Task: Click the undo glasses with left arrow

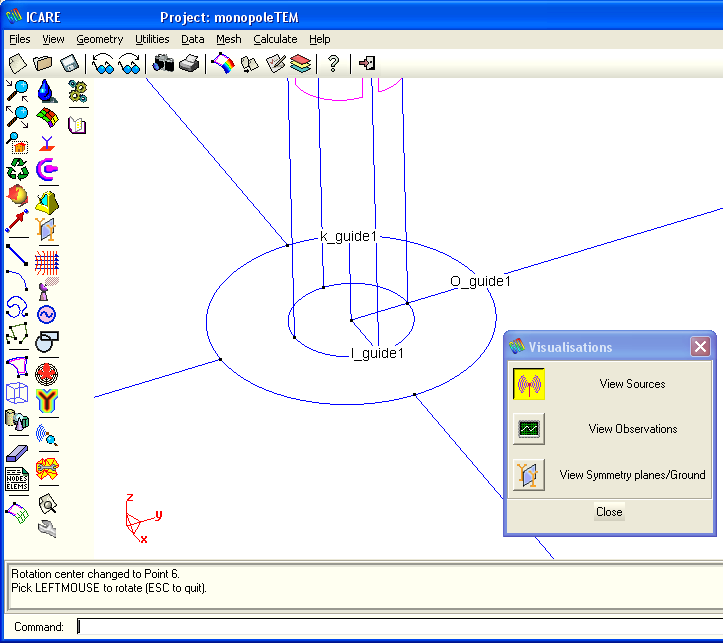Action: pos(103,64)
